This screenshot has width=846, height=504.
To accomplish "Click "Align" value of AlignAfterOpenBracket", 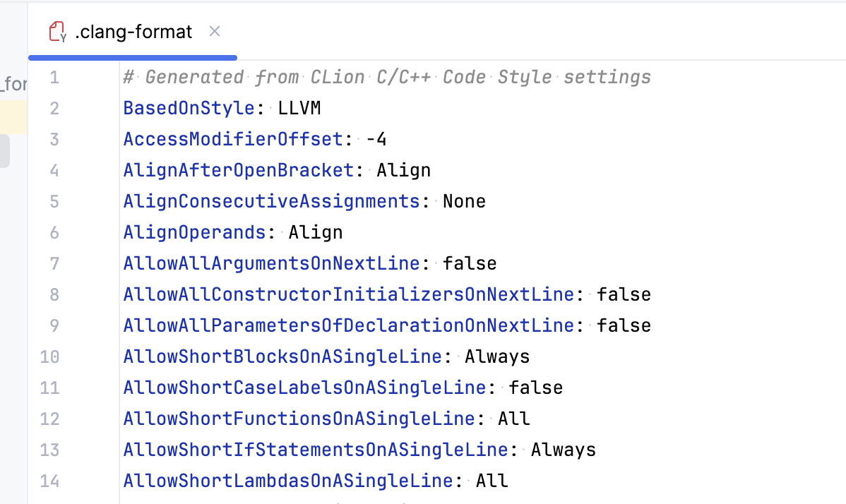I will click(403, 170).
